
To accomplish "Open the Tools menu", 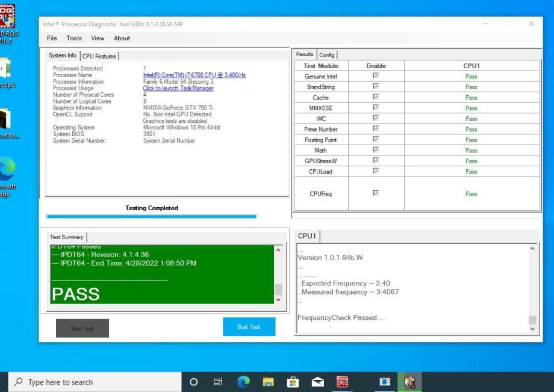I will tap(75, 38).
